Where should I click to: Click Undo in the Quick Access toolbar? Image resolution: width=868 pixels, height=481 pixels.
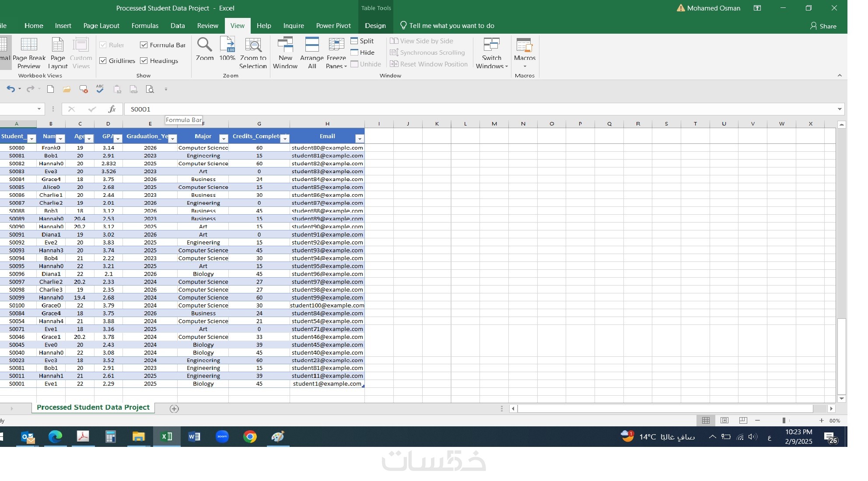10,89
